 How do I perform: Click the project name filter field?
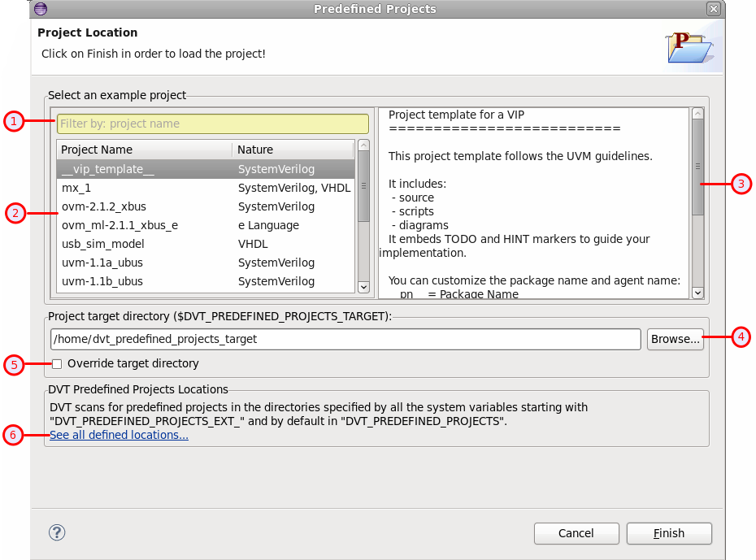[x=212, y=124]
